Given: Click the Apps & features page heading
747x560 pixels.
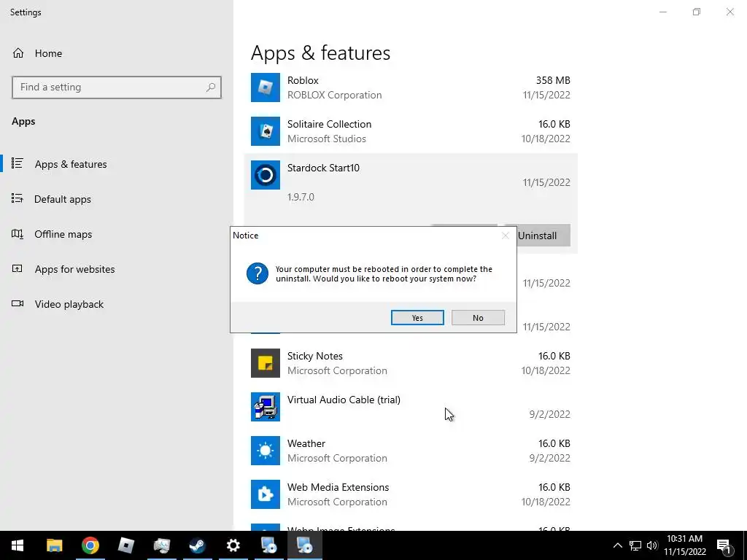Looking at the screenshot, I should (x=321, y=52).
